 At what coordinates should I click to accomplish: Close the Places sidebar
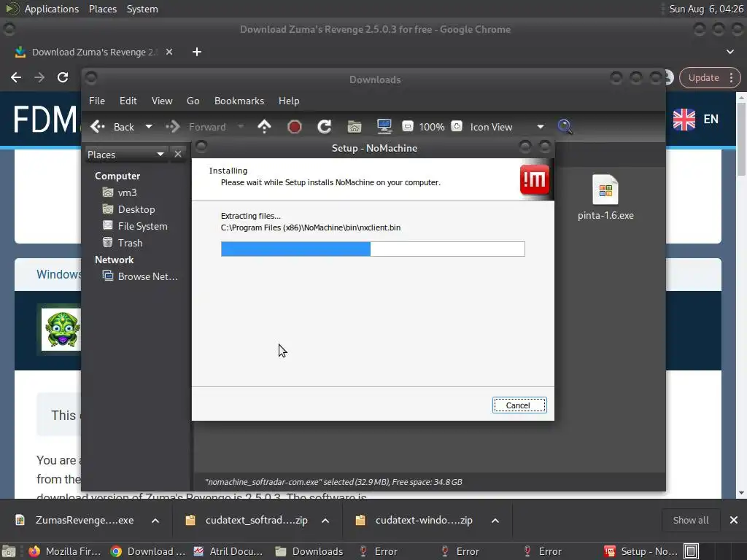[178, 155]
